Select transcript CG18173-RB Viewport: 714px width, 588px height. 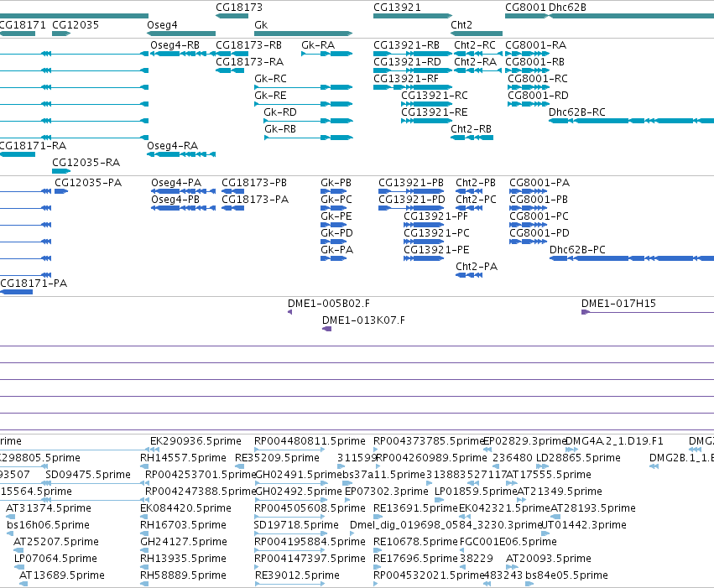248,45
